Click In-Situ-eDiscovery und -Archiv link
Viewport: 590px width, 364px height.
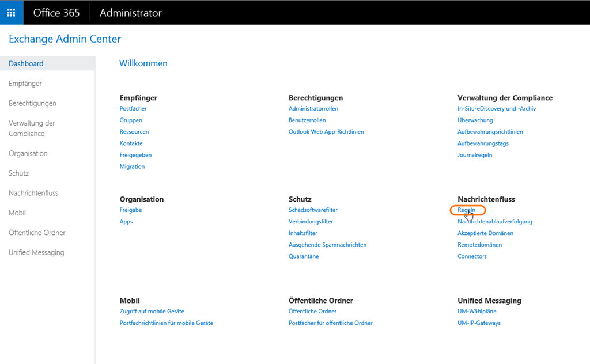point(497,109)
